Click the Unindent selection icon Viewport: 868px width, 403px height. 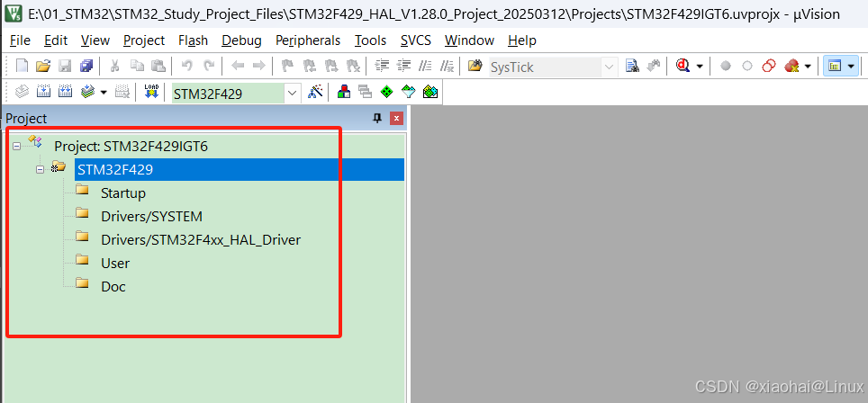pos(403,67)
